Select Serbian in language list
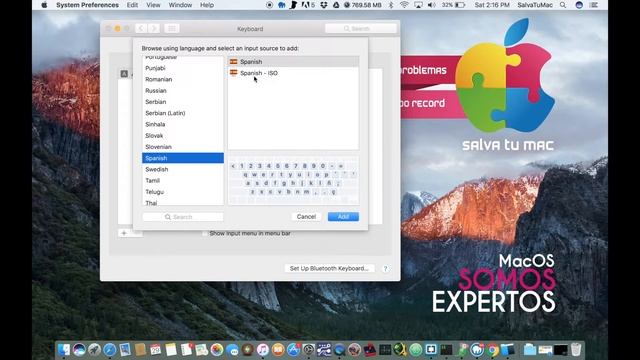The image size is (640, 360). pyautogui.click(x=183, y=102)
